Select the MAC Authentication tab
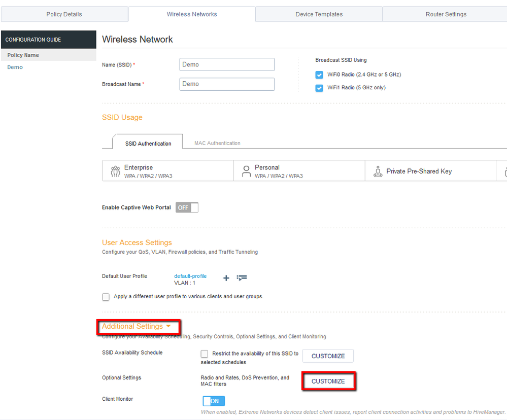507x420 pixels. pyautogui.click(x=217, y=143)
